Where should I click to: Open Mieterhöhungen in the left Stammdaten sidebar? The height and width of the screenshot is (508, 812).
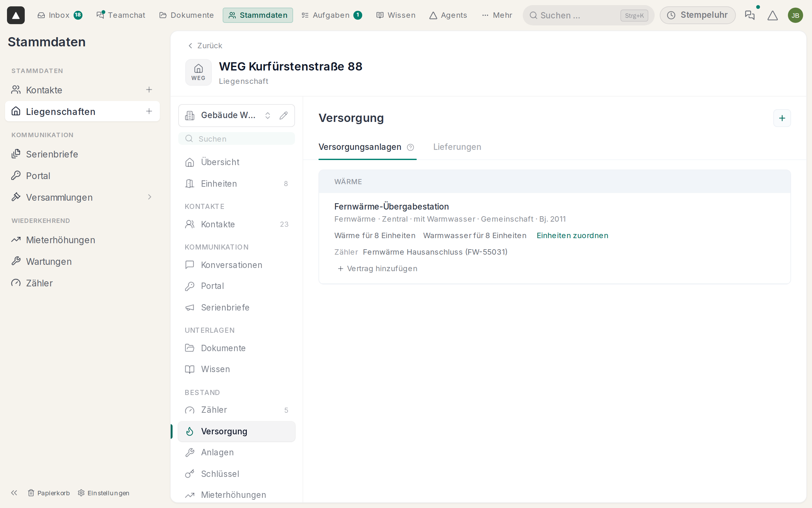pyautogui.click(x=82, y=240)
